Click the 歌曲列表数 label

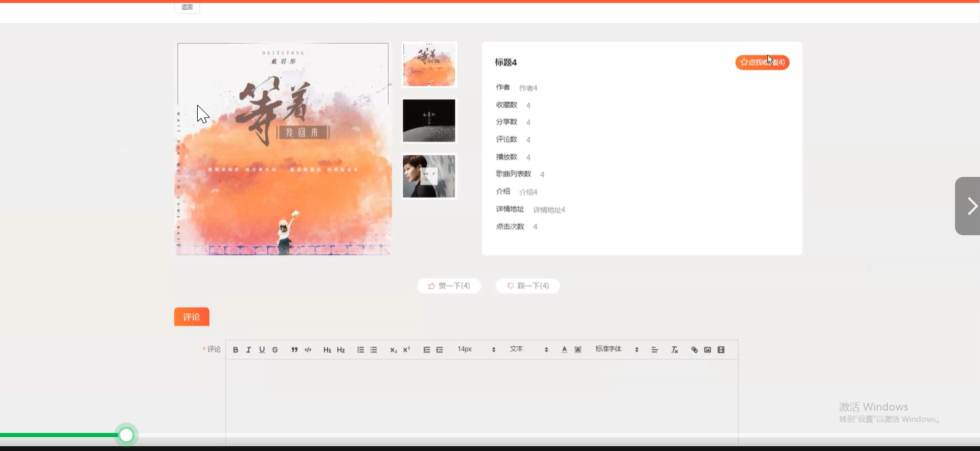coord(514,174)
